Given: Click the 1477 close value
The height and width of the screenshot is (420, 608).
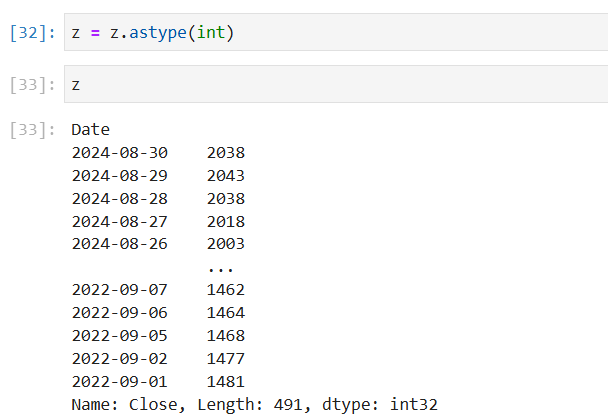Looking at the screenshot, I should point(226,359).
